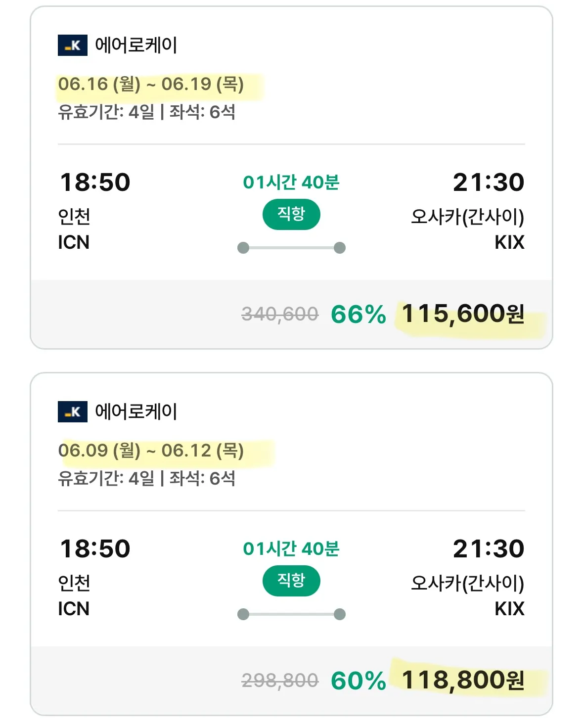Click second card route line end dot
This screenshot has width=583, height=728.
340,614
